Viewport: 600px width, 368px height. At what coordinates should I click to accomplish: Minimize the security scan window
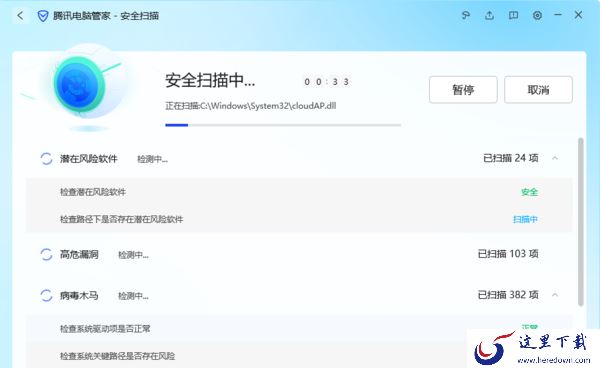558,15
